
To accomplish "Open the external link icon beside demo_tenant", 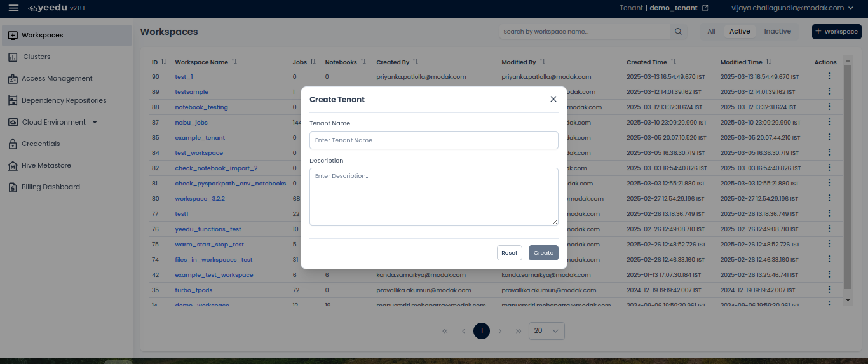I will pyautogui.click(x=705, y=8).
